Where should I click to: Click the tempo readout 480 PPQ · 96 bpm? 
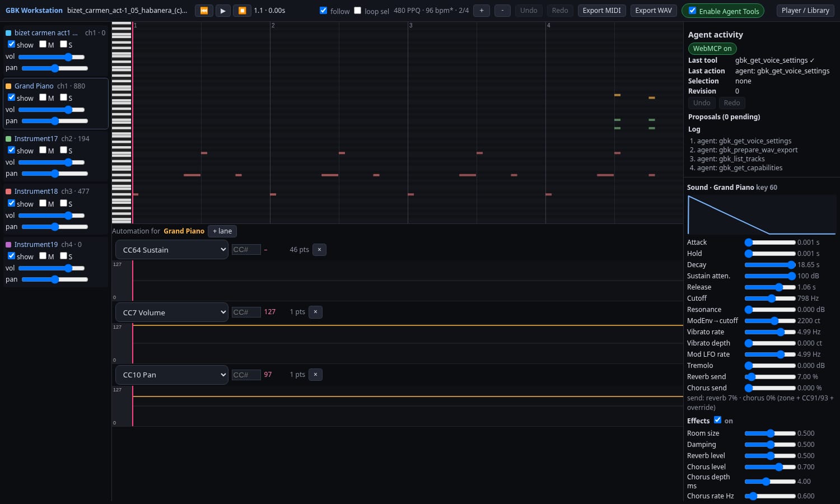pyautogui.click(x=431, y=11)
